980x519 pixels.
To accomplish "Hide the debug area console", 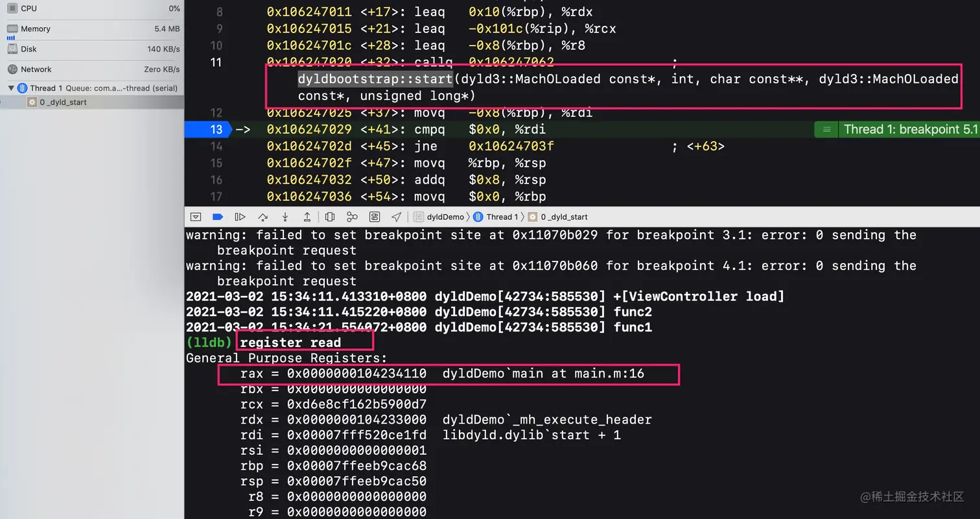I will (196, 217).
